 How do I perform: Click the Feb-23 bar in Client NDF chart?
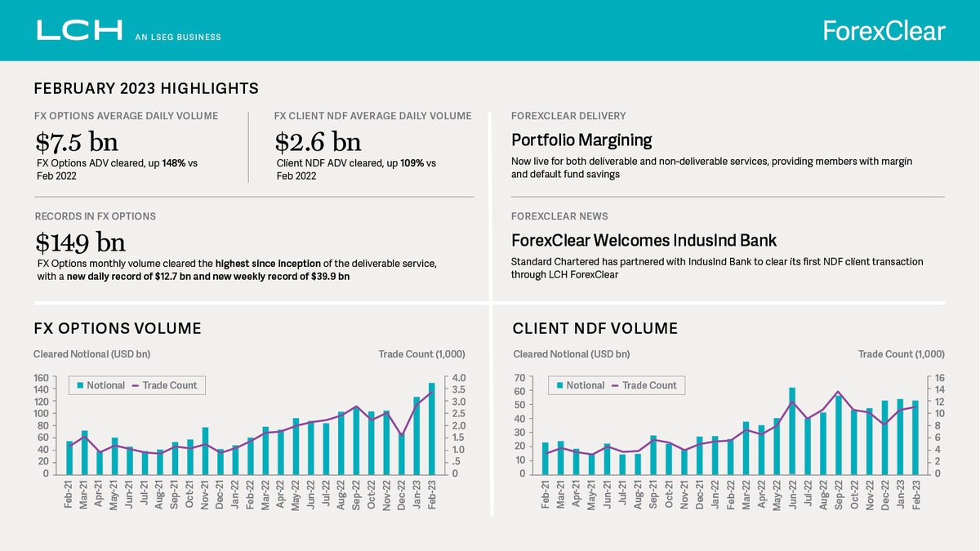click(915, 438)
